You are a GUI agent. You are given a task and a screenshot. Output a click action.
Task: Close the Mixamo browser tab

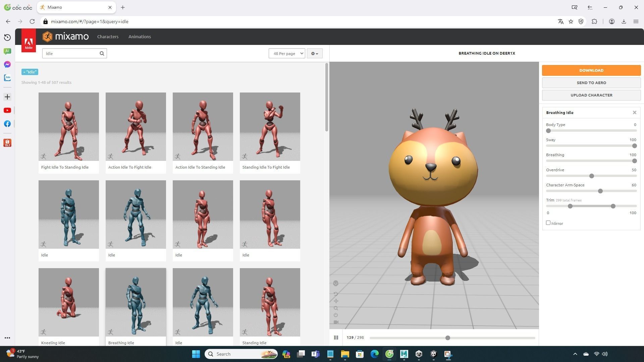click(x=110, y=7)
